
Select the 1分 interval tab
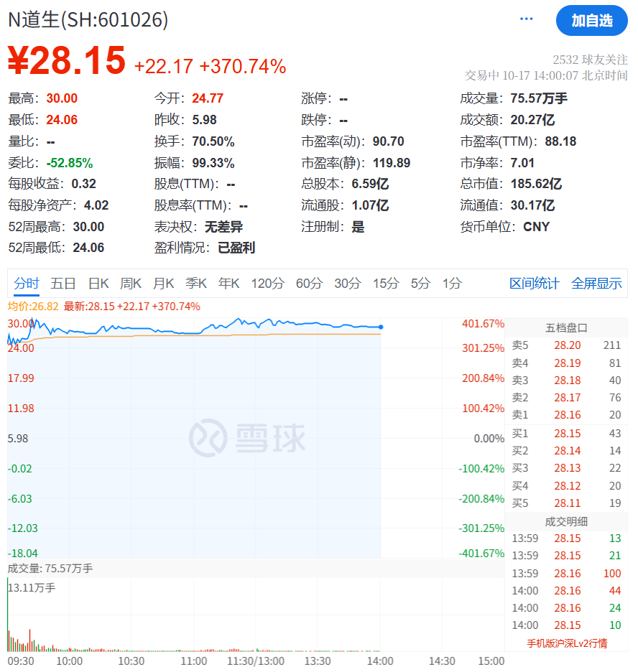[x=452, y=284]
